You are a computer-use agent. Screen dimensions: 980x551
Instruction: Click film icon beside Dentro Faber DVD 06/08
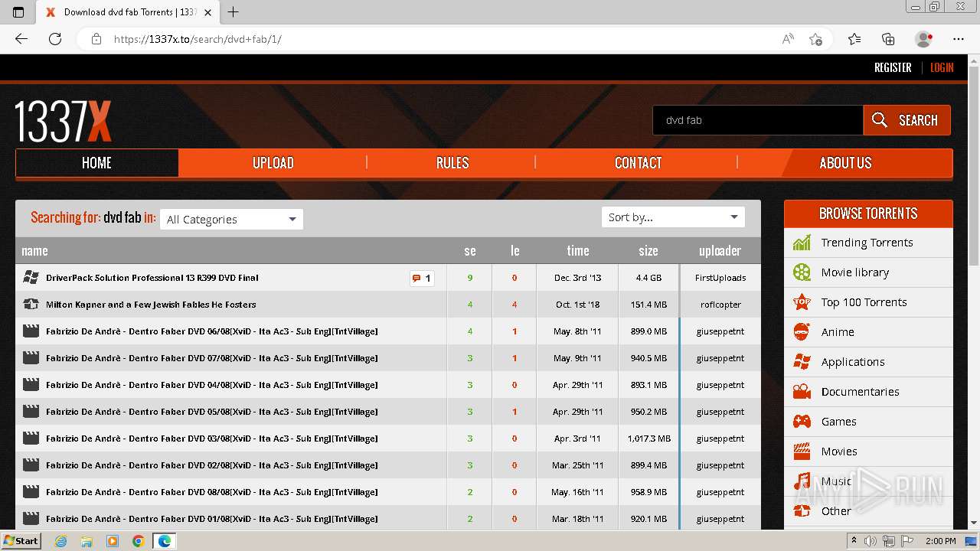coord(31,331)
